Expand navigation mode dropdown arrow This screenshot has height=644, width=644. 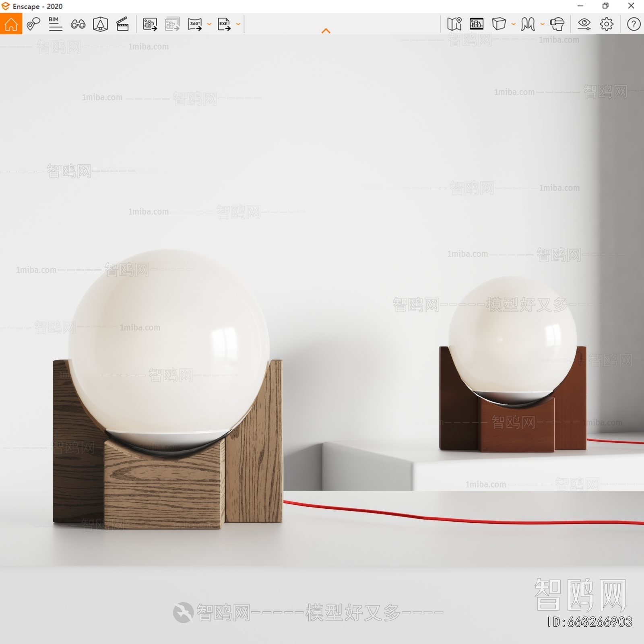click(543, 24)
